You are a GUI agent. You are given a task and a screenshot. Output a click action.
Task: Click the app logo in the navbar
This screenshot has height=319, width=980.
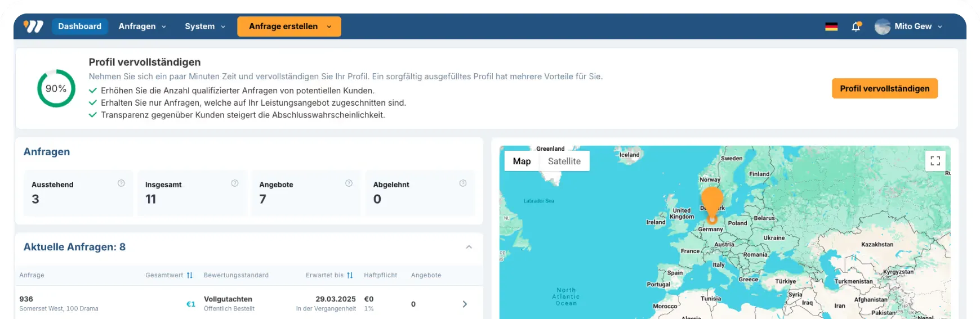coord(33,26)
